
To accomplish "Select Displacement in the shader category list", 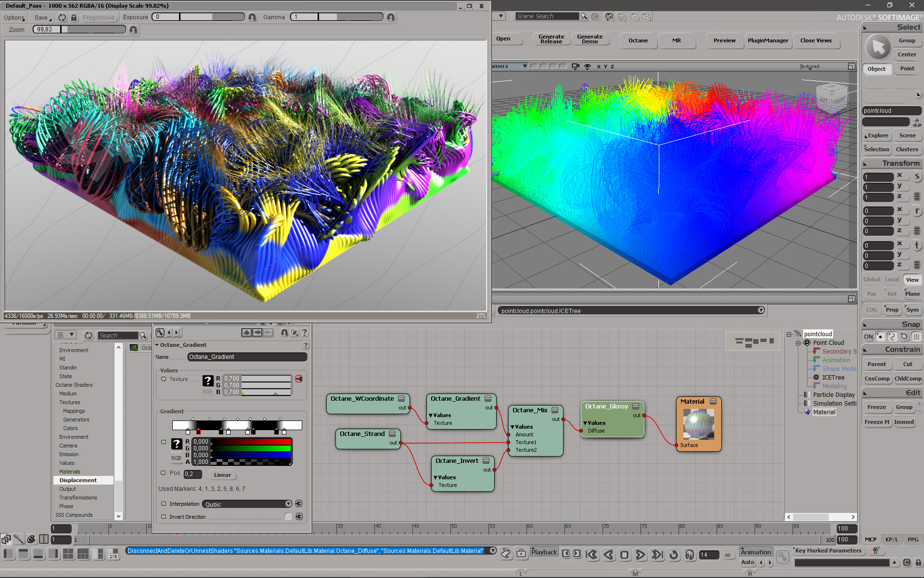I will point(78,480).
